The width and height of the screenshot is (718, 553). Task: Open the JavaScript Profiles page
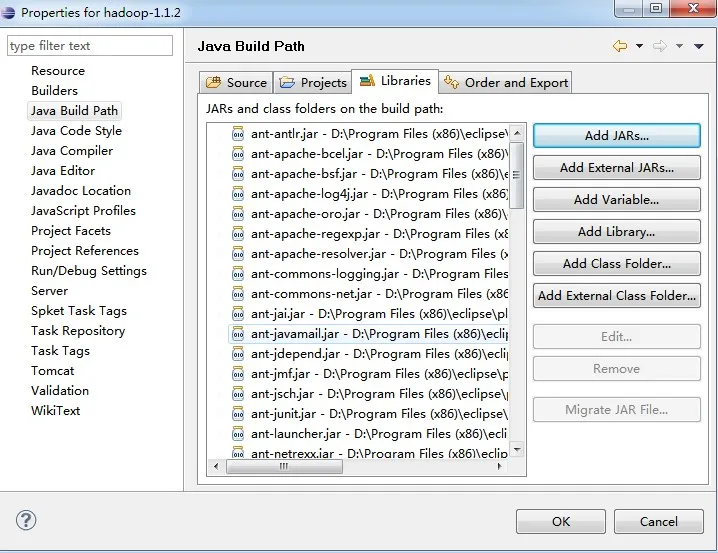pyautogui.click(x=83, y=211)
